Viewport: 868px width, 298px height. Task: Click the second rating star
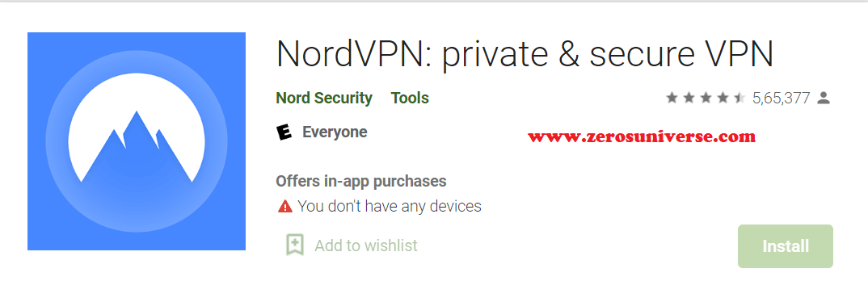689,99
